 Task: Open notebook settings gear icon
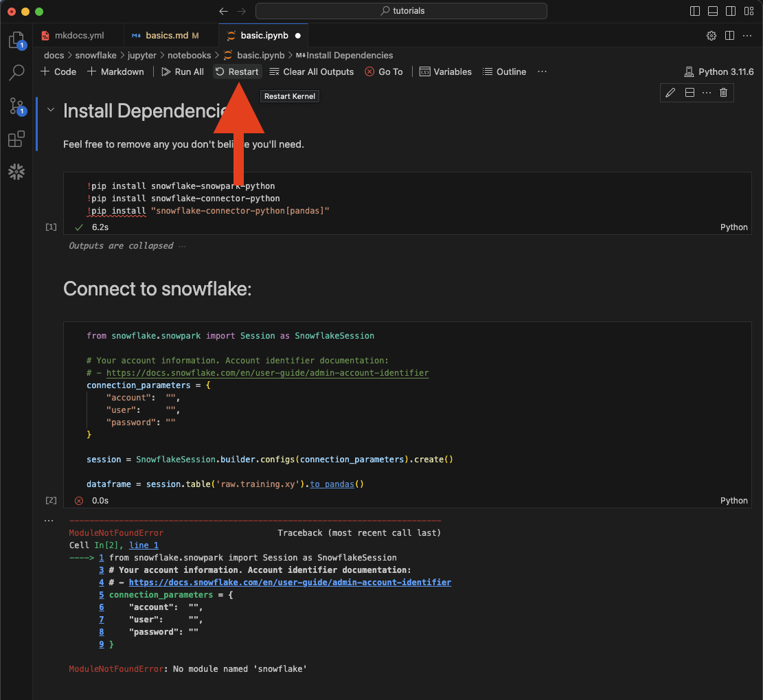pos(711,36)
